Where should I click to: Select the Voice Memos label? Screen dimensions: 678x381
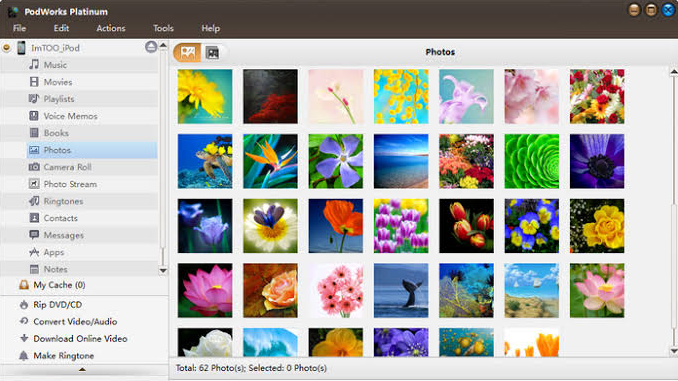pos(70,116)
